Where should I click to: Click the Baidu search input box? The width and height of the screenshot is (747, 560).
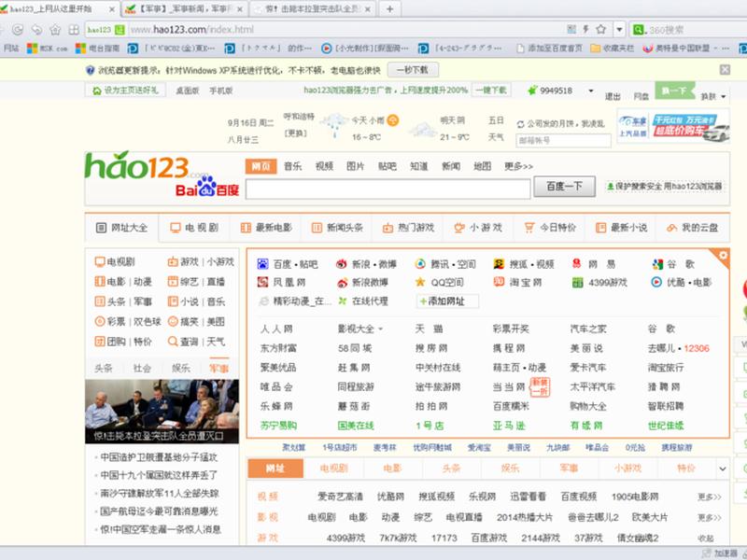pyautogui.click(x=388, y=189)
